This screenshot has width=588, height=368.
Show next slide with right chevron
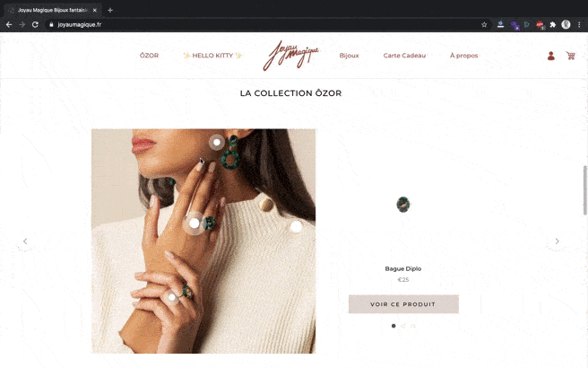[x=557, y=241]
